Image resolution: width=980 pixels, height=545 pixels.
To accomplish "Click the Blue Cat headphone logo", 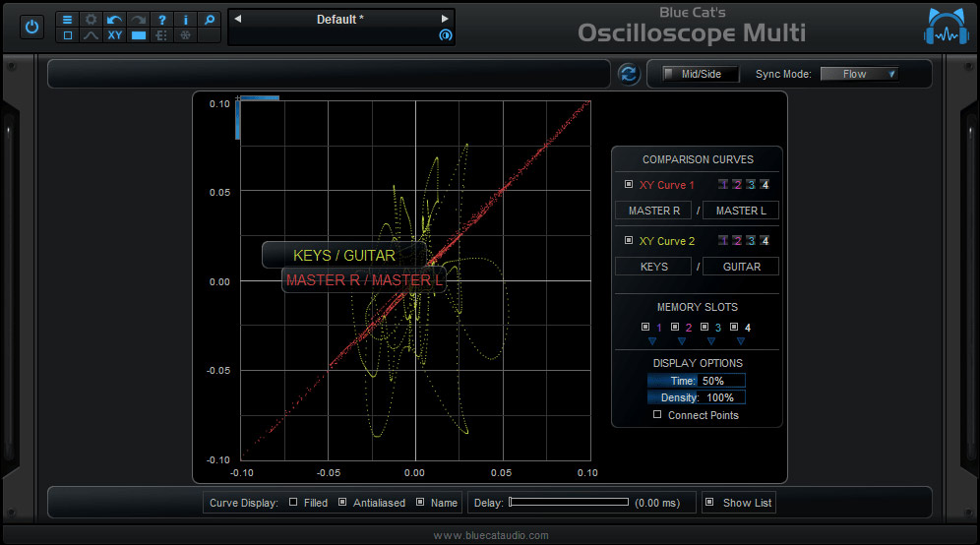I will [947, 28].
